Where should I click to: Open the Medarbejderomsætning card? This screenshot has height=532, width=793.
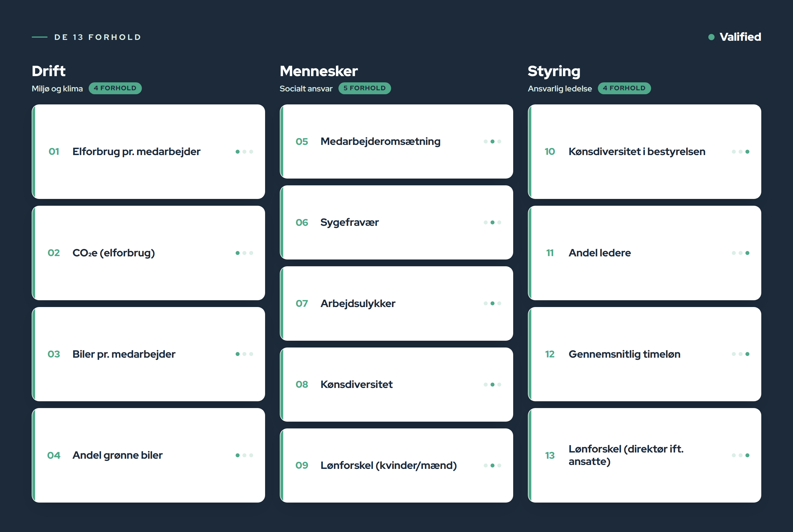pos(396,141)
